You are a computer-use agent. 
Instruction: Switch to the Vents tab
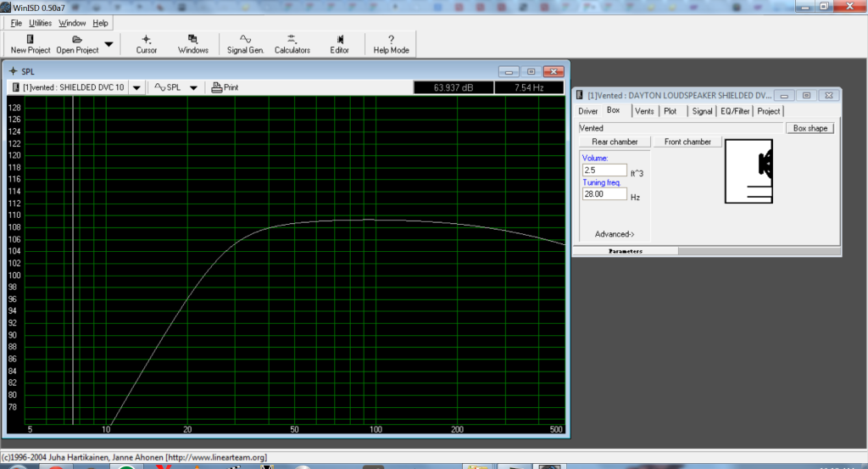click(644, 111)
